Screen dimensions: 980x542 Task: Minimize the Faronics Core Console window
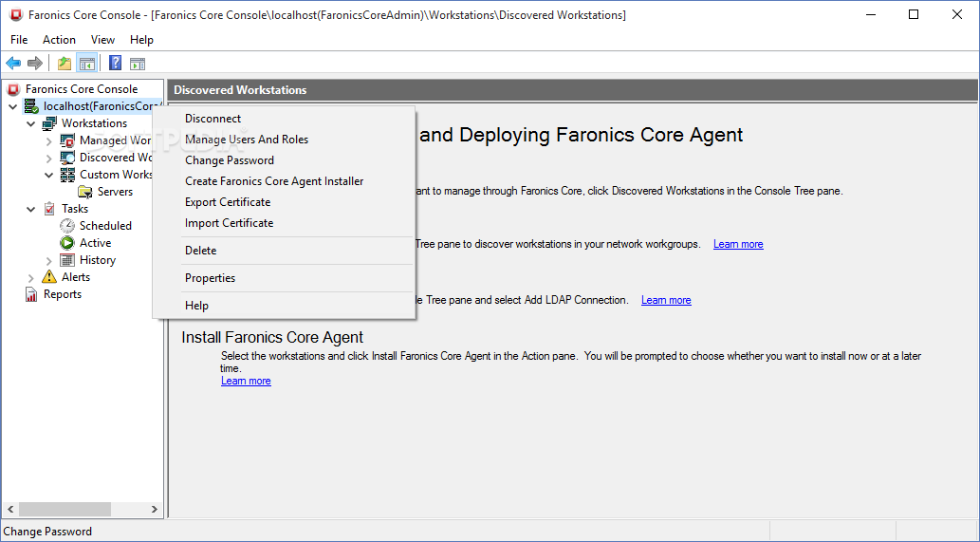871,14
